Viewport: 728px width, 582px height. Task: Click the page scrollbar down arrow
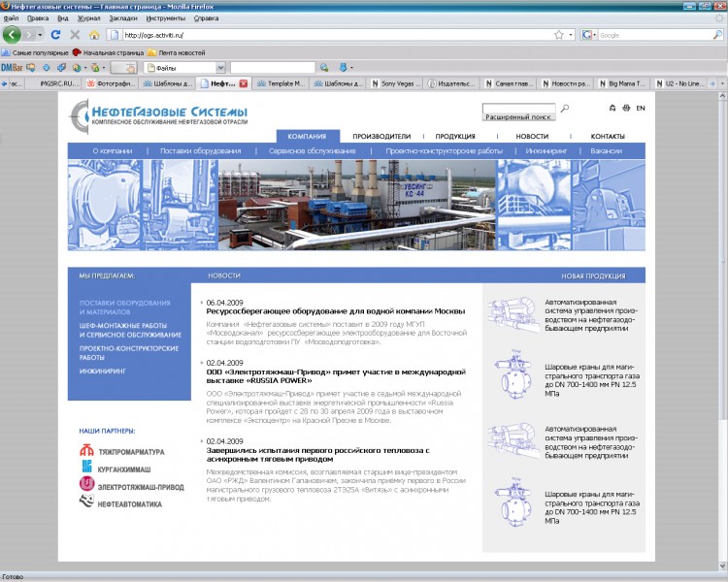tap(722, 566)
